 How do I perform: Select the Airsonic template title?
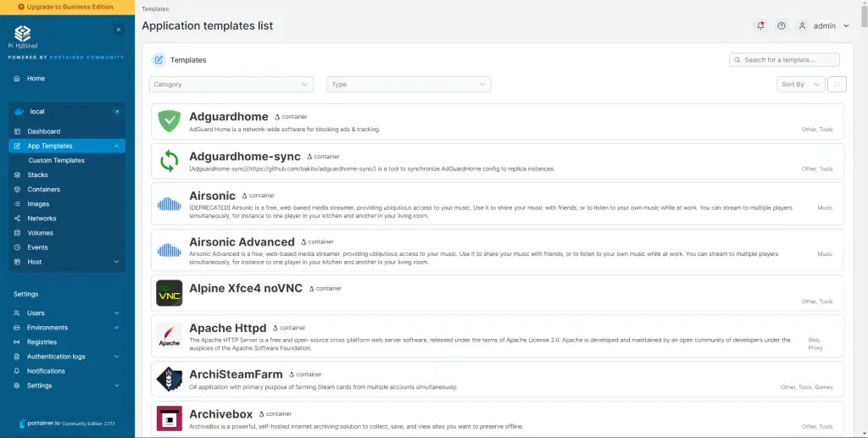(x=213, y=196)
